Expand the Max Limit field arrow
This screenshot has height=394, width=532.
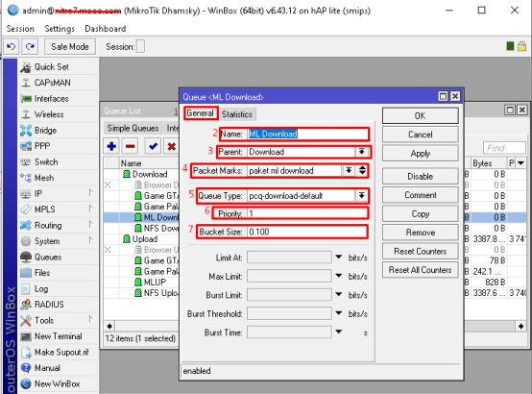pyautogui.click(x=339, y=276)
